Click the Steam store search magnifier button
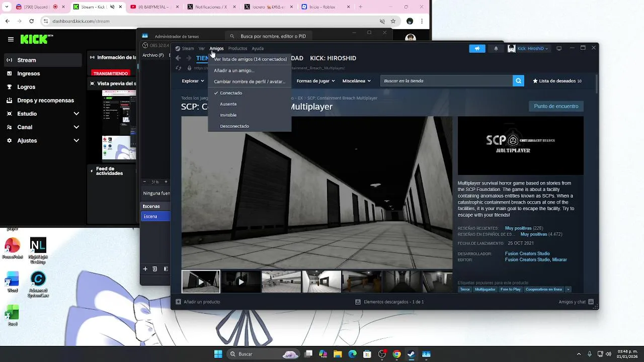644x362 pixels. [x=518, y=80]
